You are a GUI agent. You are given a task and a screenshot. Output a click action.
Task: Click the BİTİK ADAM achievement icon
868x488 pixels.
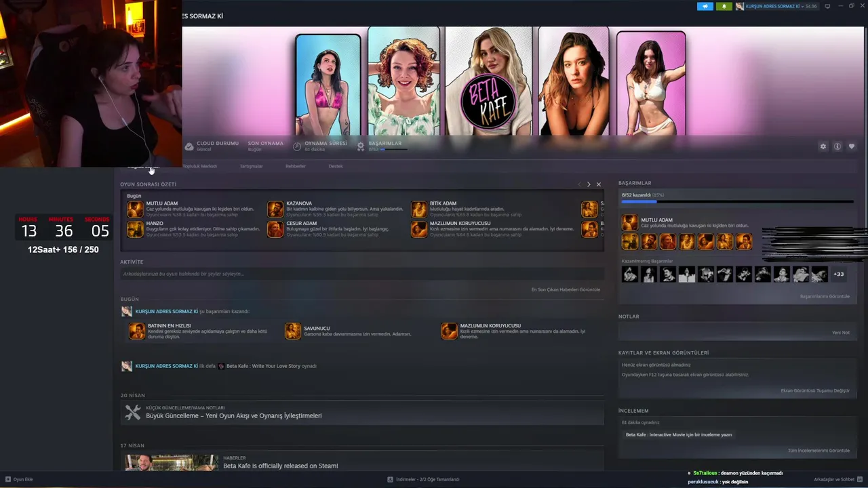419,209
